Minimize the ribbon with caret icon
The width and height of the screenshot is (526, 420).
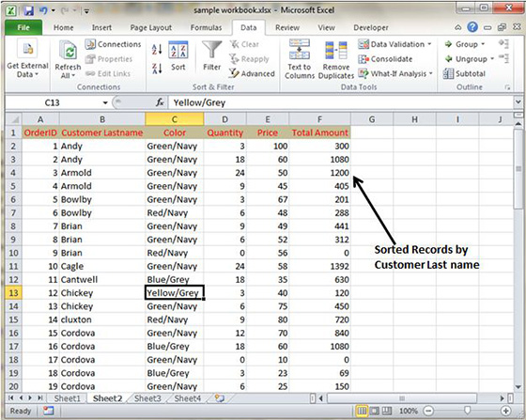458,27
